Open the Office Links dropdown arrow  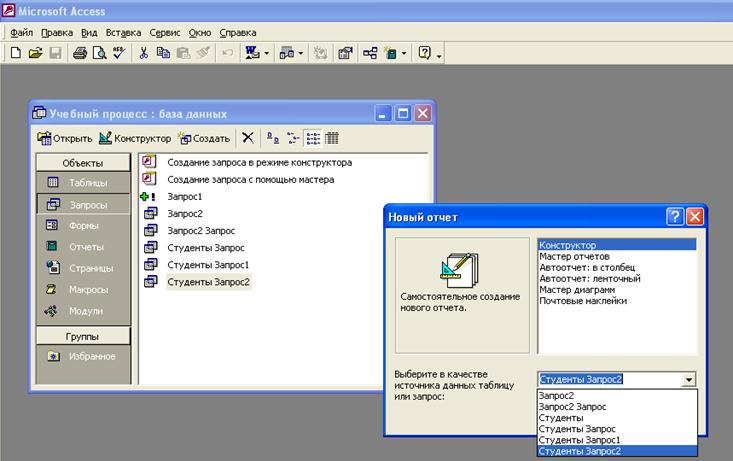coord(266,53)
